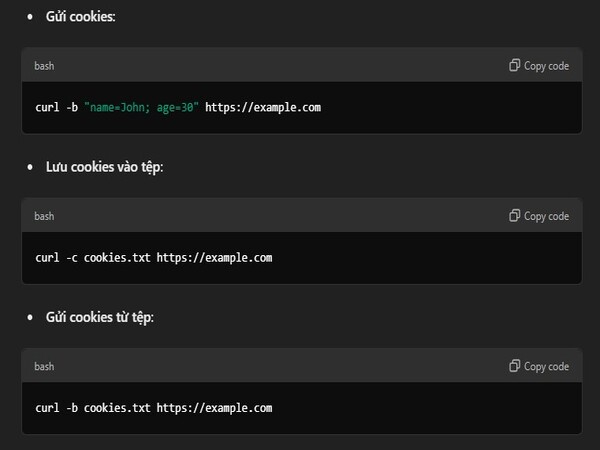Click cookies.txt in the bottom curl -b command
600x450 pixels.
pyautogui.click(x=117, y=407)
